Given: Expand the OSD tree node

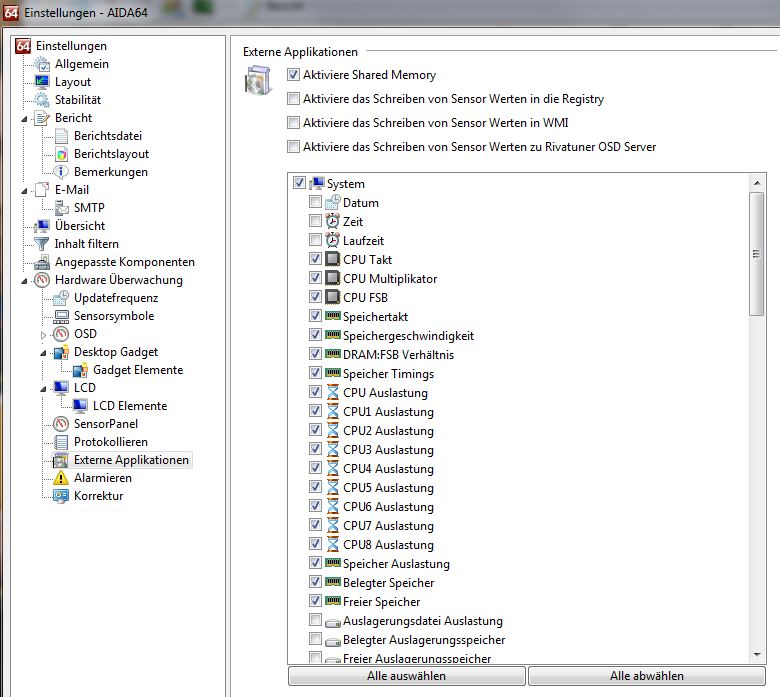Looking at the screenshot, I should (x=43, y=335).
